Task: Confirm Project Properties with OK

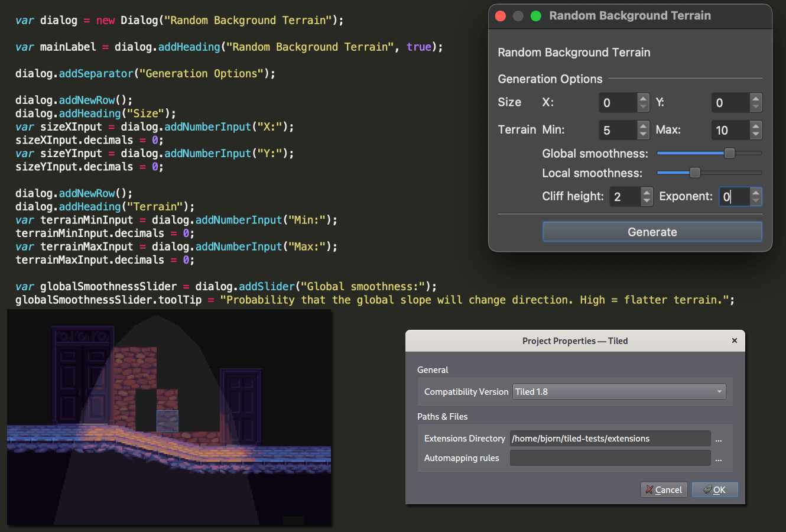Action: tap(714, 489)
